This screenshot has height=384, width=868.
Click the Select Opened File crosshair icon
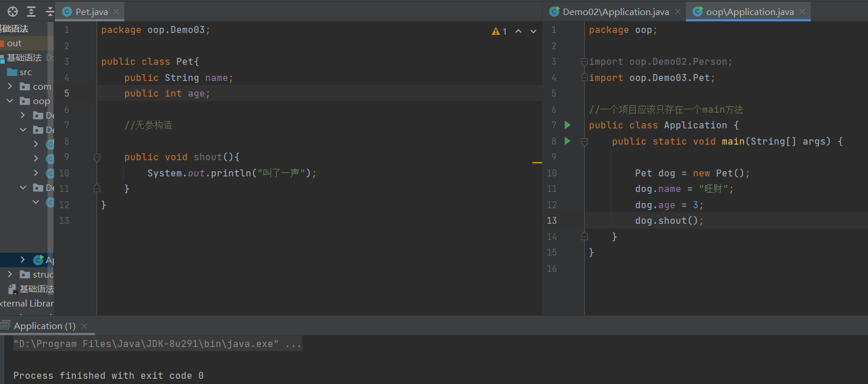[x=12, y=12]
